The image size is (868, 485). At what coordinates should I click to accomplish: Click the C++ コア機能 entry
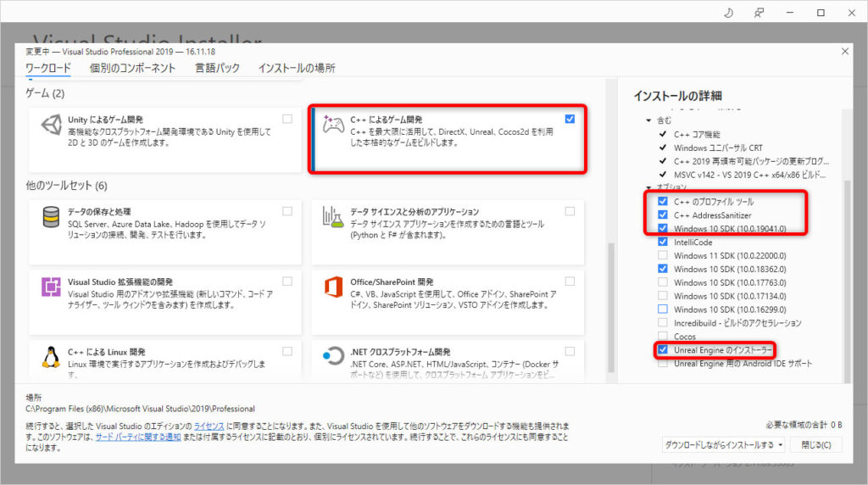pos(697,135)
